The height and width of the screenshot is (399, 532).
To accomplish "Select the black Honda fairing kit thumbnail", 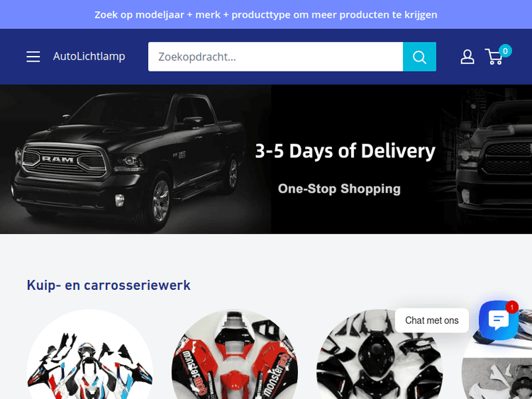I will tap(379, 354).
